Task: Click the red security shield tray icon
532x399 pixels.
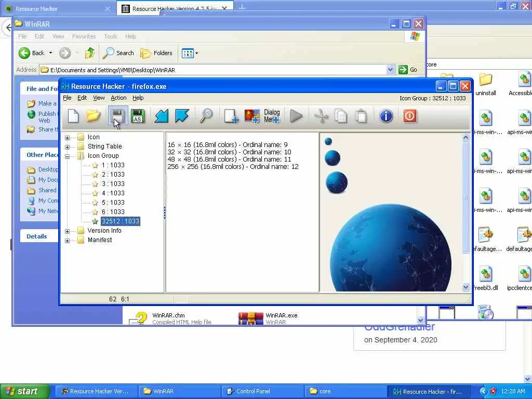Action: click(x=493, y=391)
